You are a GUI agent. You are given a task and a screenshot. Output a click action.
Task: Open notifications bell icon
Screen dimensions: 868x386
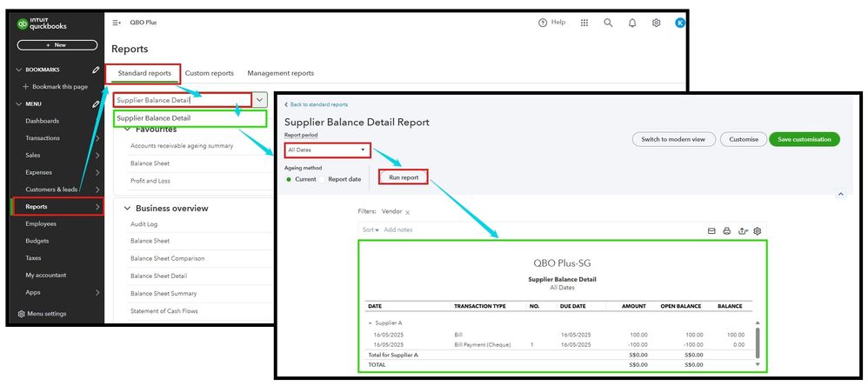632,23
